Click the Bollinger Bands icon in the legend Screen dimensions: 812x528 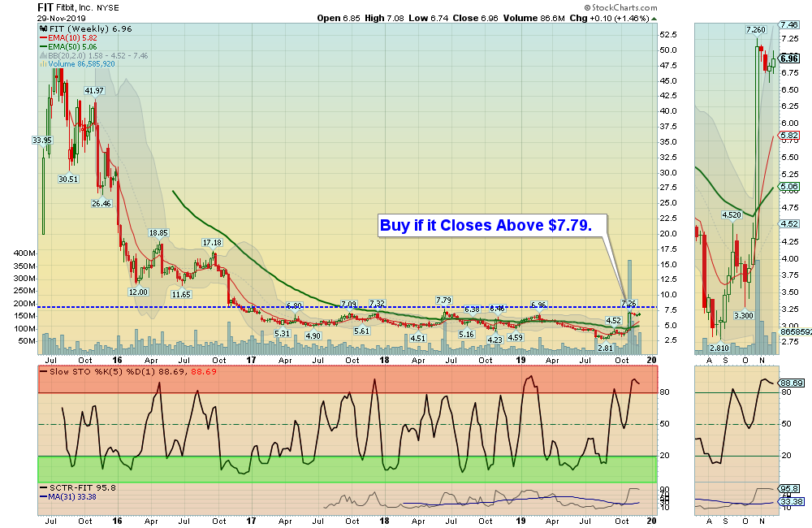coord(43,55)
